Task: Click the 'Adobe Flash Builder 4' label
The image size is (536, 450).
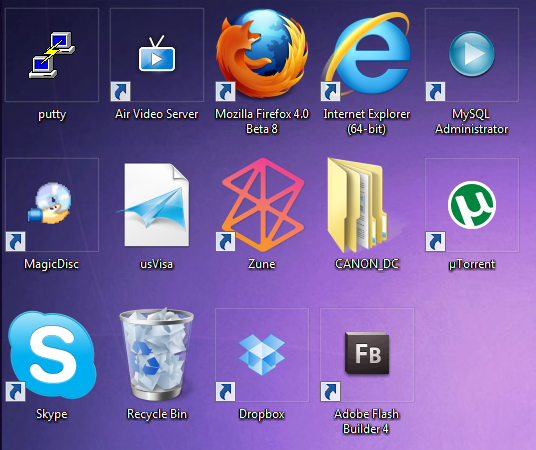Action: [x=366, y=421]
